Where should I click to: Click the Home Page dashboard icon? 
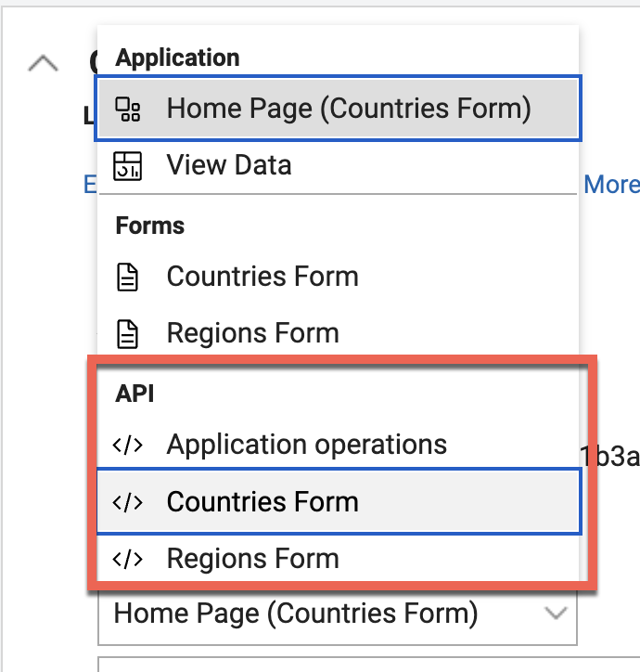pyautogui.click(x=127, y=110)
